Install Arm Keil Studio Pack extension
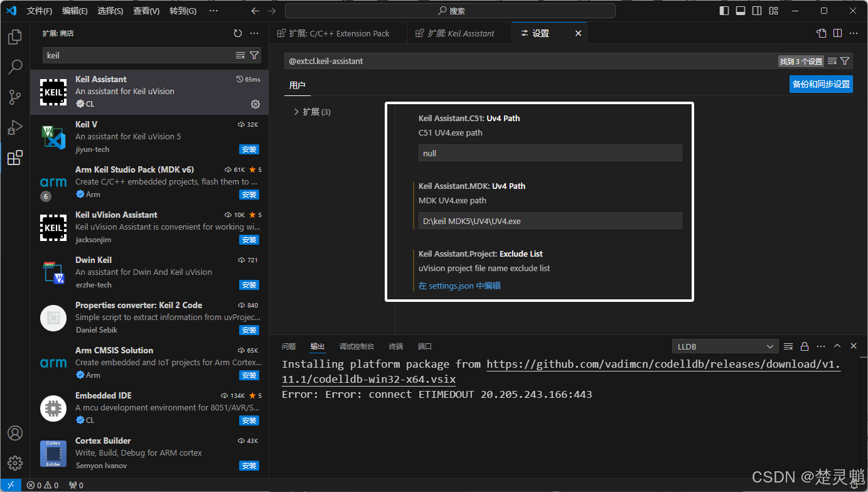 coord(249,195)
